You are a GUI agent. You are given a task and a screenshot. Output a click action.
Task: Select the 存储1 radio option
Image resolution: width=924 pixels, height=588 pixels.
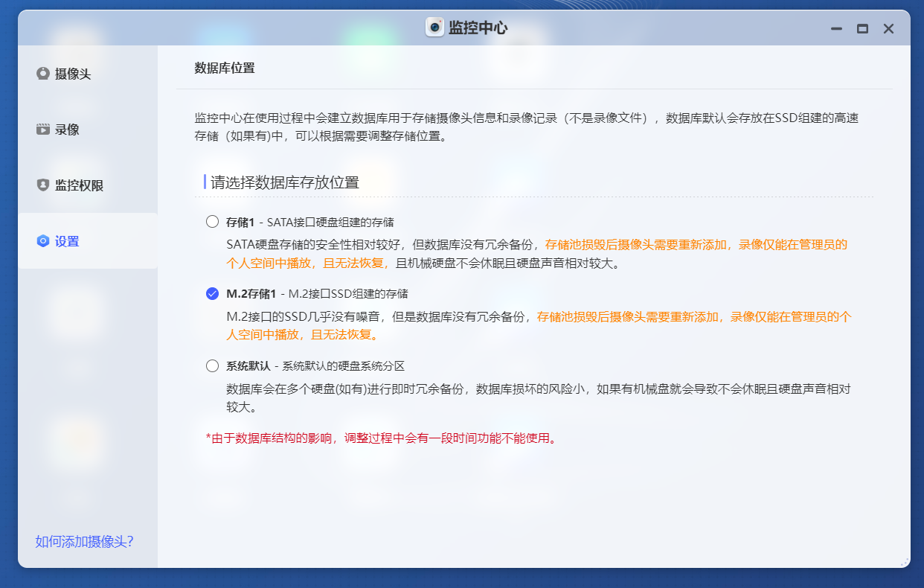213,222
